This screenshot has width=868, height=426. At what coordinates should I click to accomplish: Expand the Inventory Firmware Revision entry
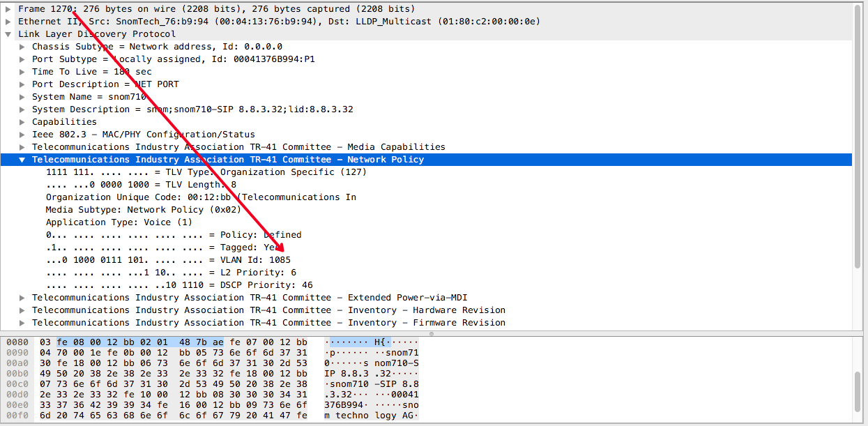pyautogui.click(x=22, y=322)
